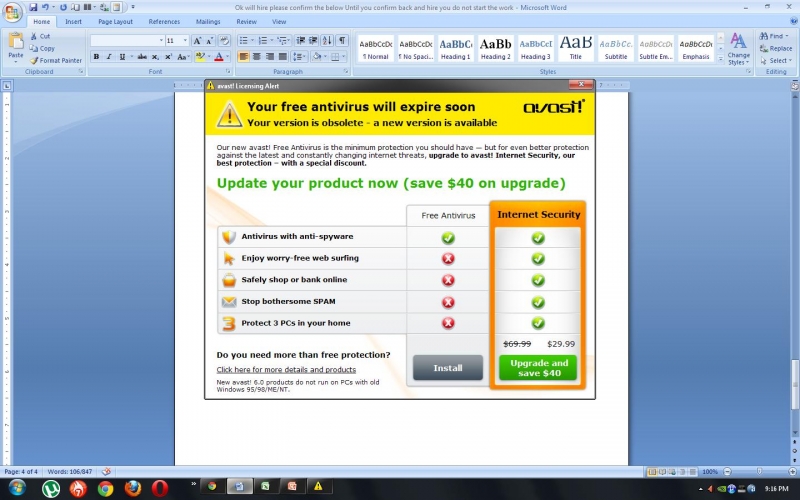Click the Save icon in Quick Access toolbar

click(34, 7)
